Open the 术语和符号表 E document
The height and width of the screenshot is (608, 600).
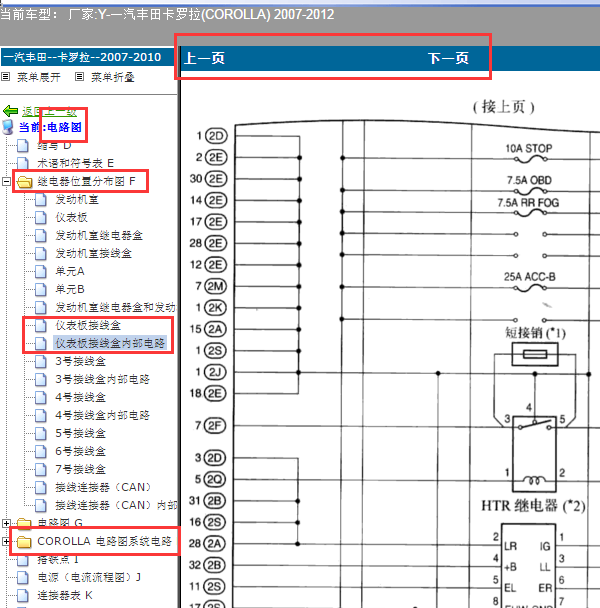75,163
